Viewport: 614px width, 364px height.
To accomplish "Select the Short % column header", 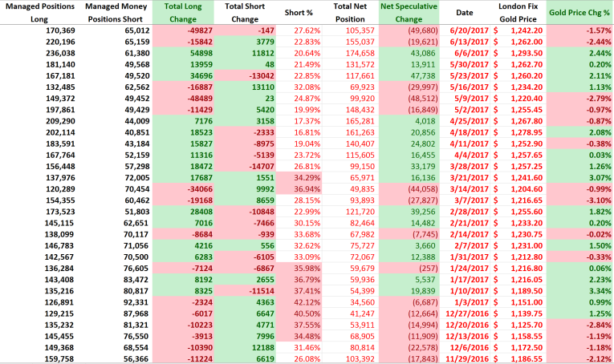I will (x=299, y=13).
